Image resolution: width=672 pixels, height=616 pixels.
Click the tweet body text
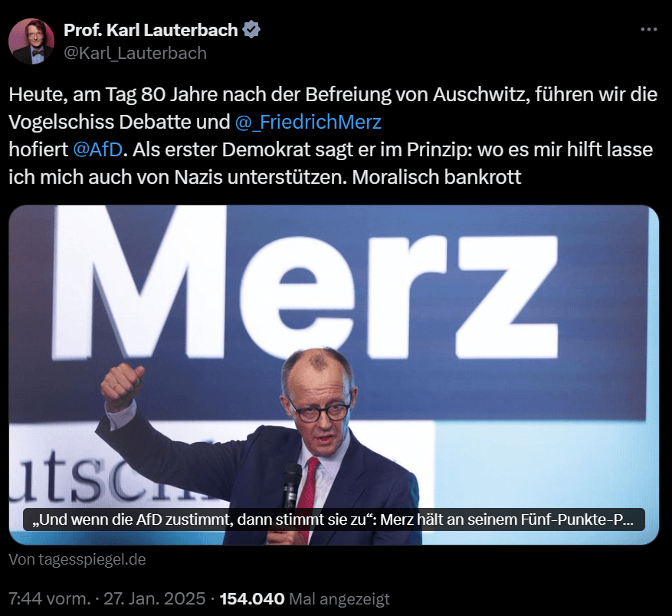pyautogui.click(x=333, y=136)
